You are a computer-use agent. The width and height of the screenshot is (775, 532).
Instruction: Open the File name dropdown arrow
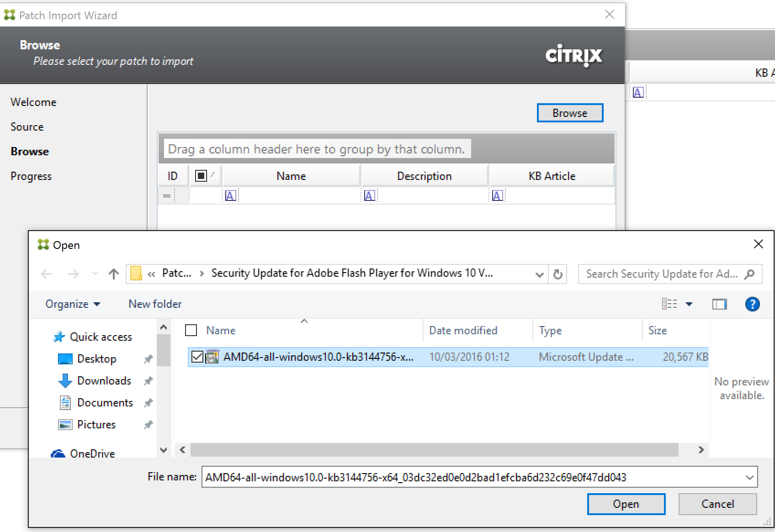coord(749,477)
